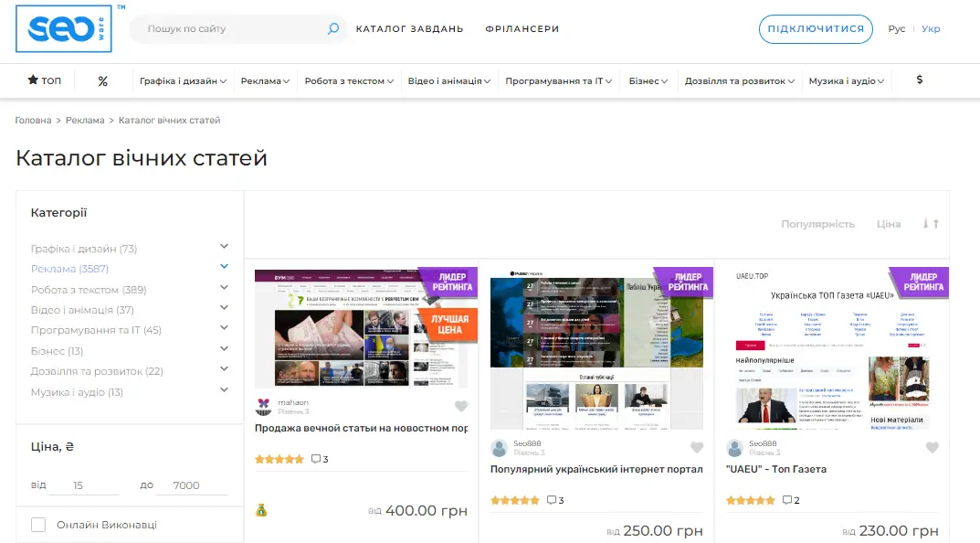Toggle sort direction arrows icon
The image size is (980, 543).
click(x=931, y=223)
